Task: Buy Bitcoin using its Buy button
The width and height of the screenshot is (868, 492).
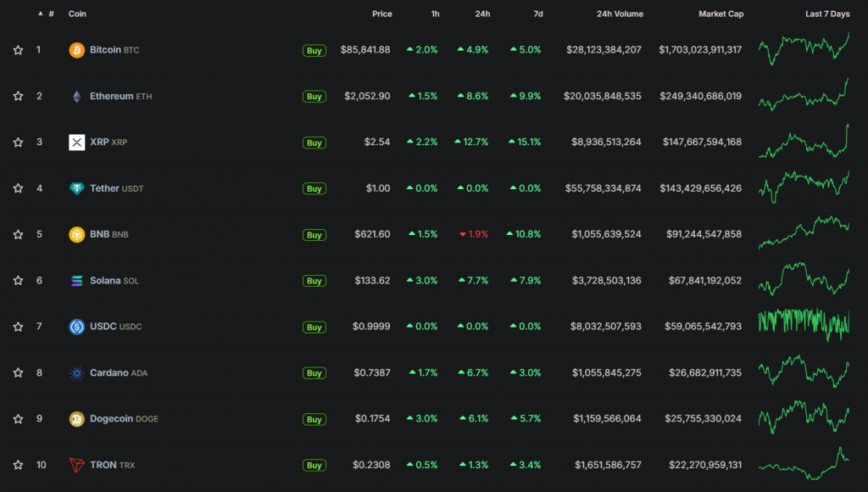Action: pos(314,50)
